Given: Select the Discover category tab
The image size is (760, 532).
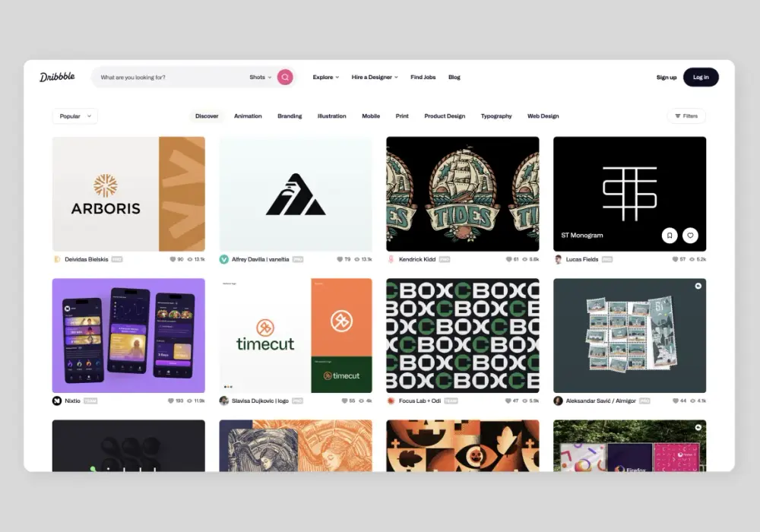Looking at the screenshot, I should [x=207, y=116].
